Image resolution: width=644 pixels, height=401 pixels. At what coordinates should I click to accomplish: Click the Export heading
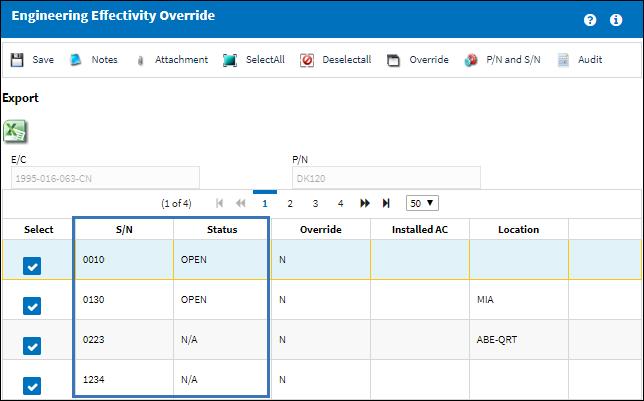click(21, 98)
